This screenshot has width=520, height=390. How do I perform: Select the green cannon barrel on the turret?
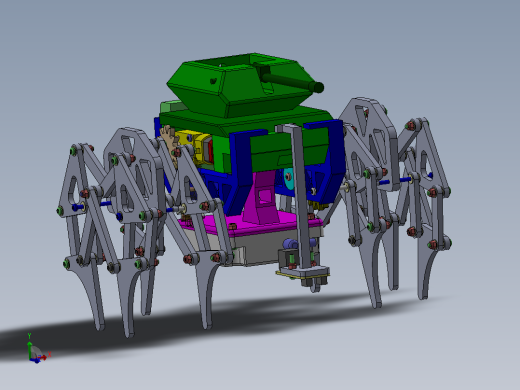[x=291, y=82]
